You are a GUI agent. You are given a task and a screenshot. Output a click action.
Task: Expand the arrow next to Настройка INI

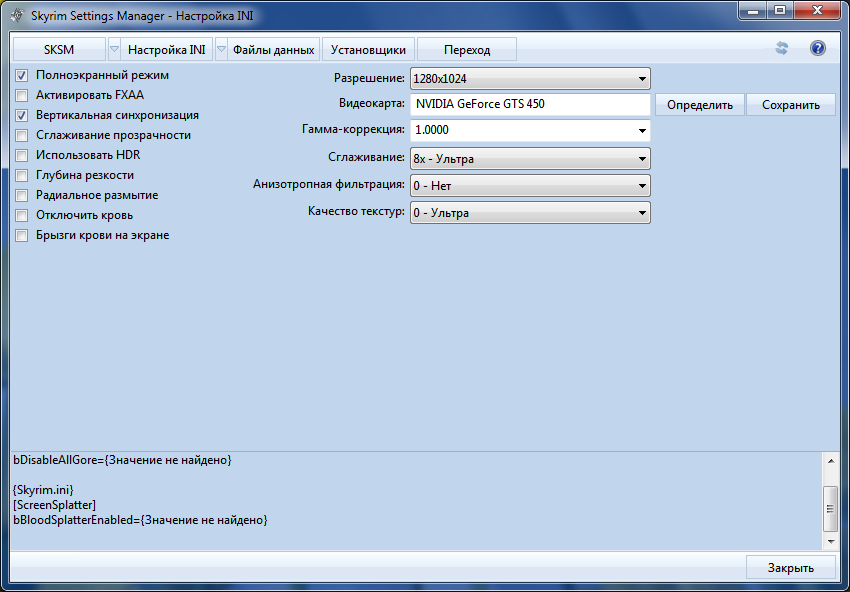221,49
